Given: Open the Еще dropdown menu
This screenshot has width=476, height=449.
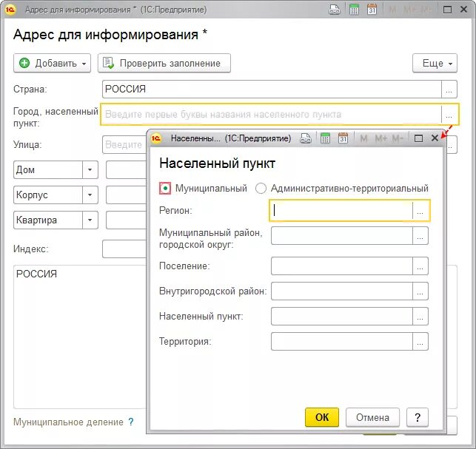Looking at the screenshot, I should point(435,63).
